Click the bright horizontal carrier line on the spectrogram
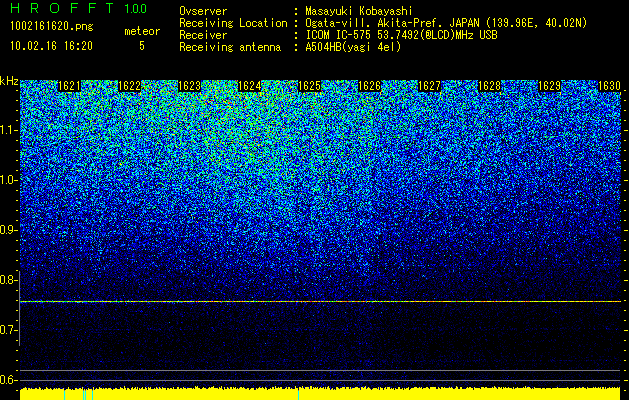This screenshot has height=400, width=629. pyautogui.click(x=320, y=301)
